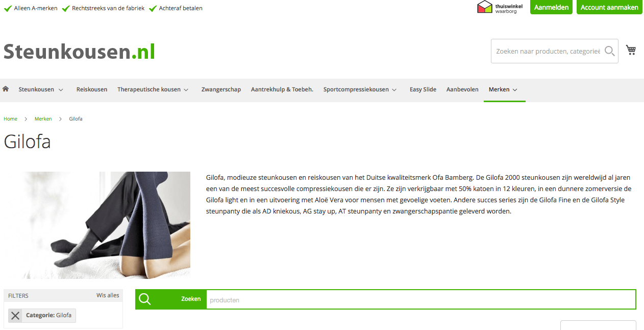Expand the Sportcompressiekousen dropdown

394,90
